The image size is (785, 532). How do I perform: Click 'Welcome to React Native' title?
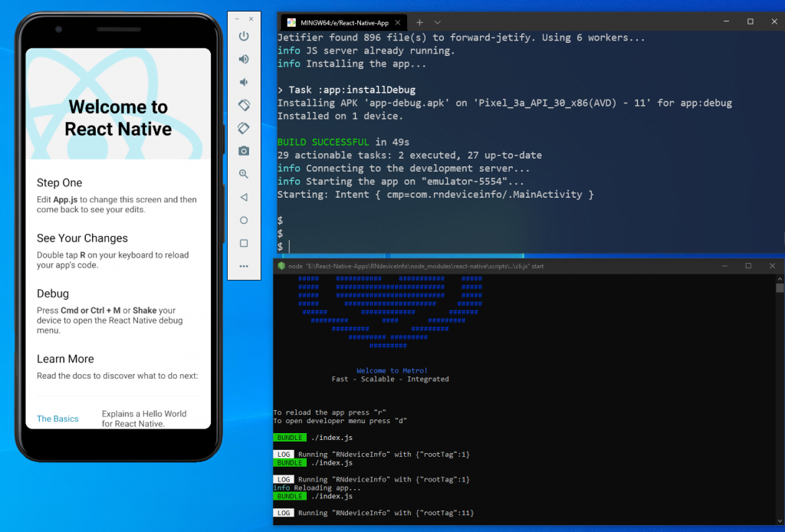(118, 117)
